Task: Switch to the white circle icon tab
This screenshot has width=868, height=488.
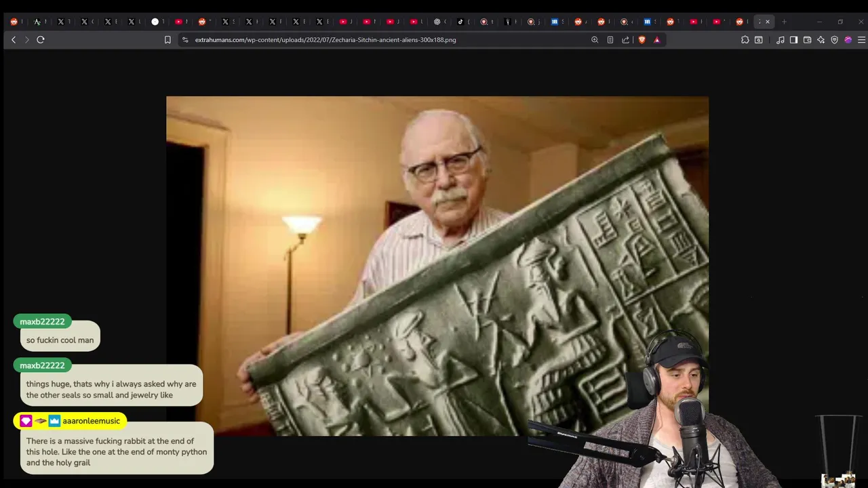Action: point(155,22)
